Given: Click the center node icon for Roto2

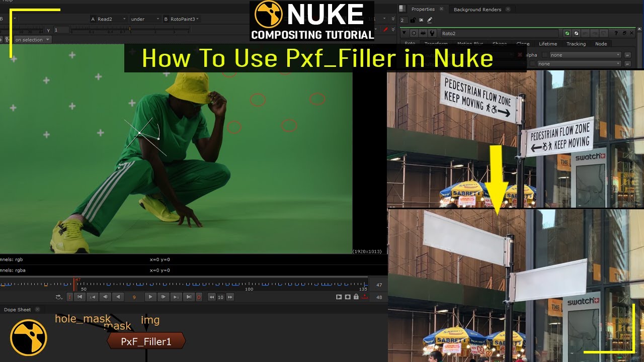Looking at the screenshot, I should click(x=414, y=33).
